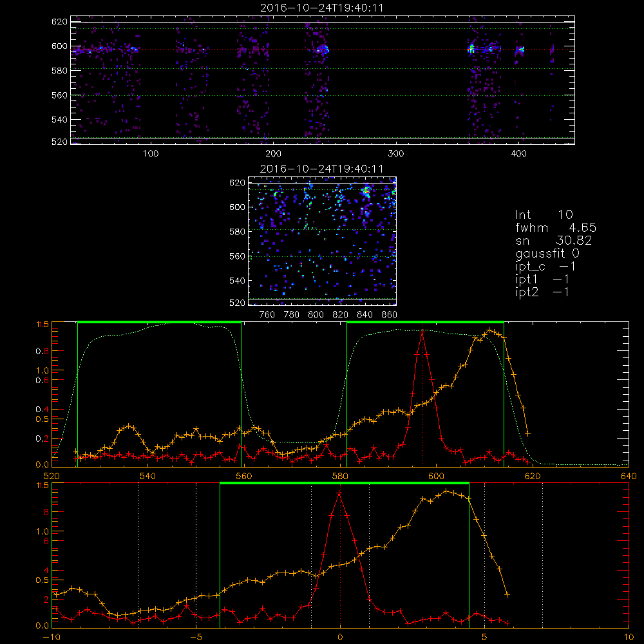Click y-axis label 580 of the small image
The width and height of the screenshot is (644, 644).
(237, 232)
